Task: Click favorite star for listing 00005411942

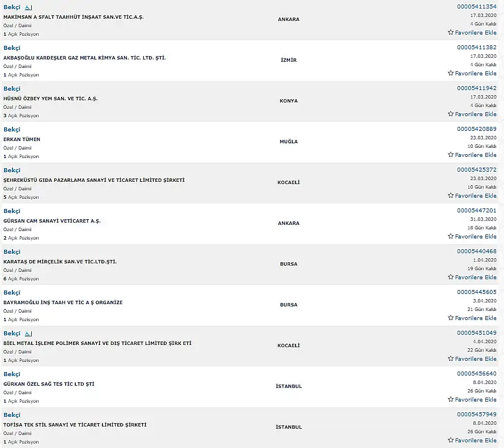Action: coord(451,114)
